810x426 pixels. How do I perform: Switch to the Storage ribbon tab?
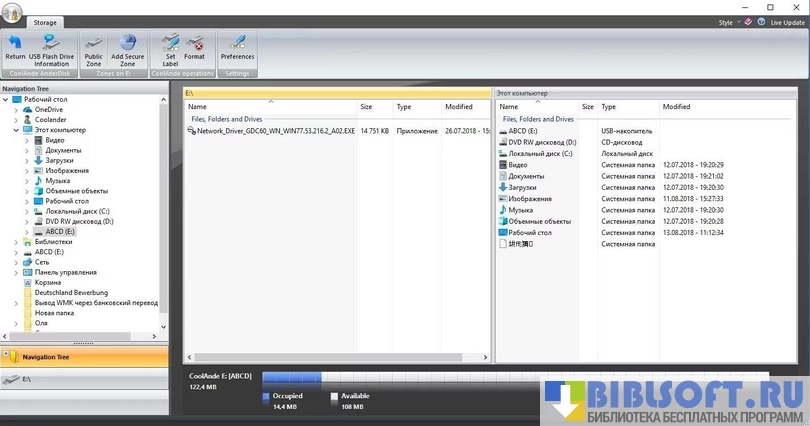click(45, 21)
